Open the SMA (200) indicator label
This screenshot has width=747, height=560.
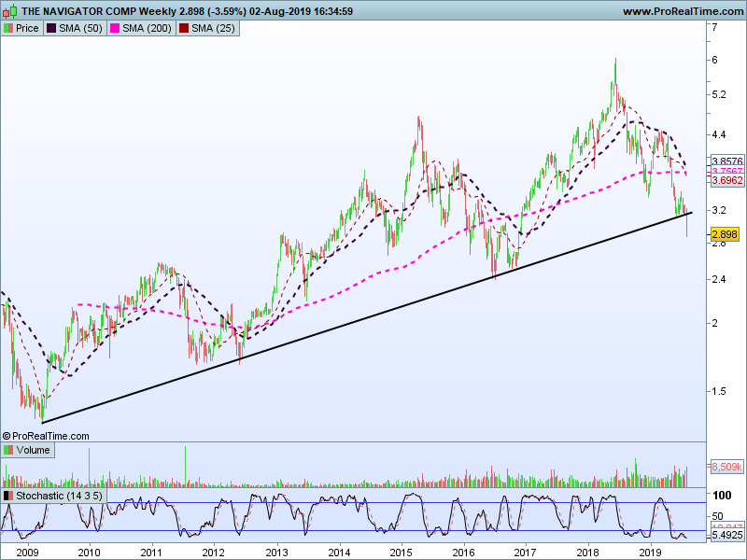point(147,28)
